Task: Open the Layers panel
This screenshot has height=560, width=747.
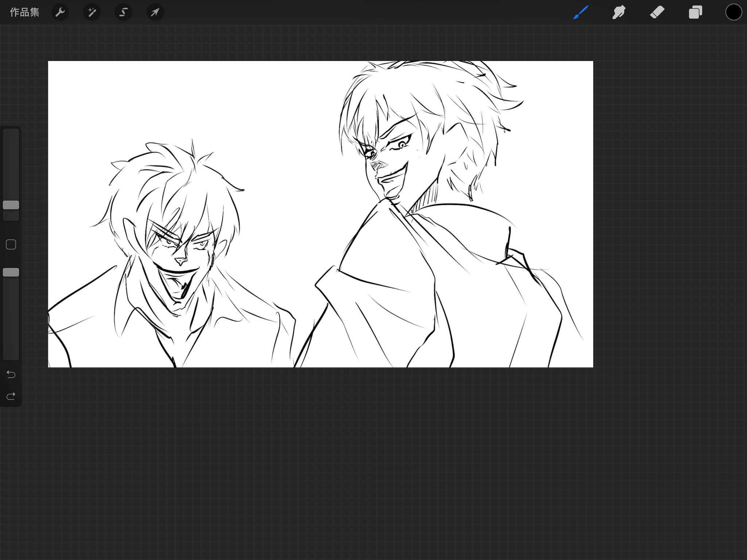Action: point(696,12)
